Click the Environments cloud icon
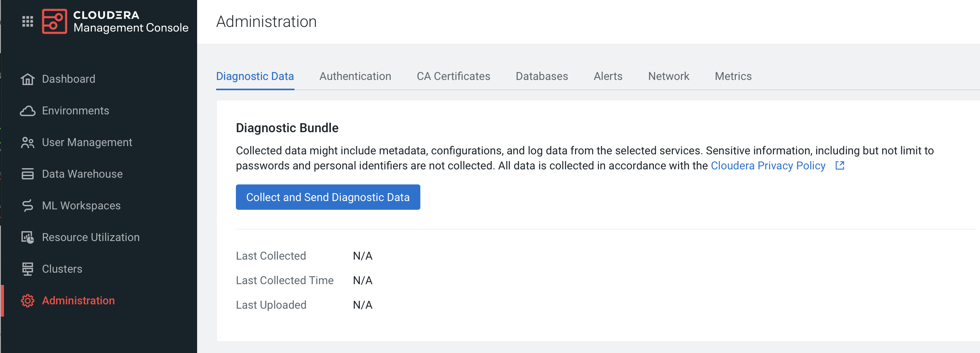980x353 pixels. point(27,111)
